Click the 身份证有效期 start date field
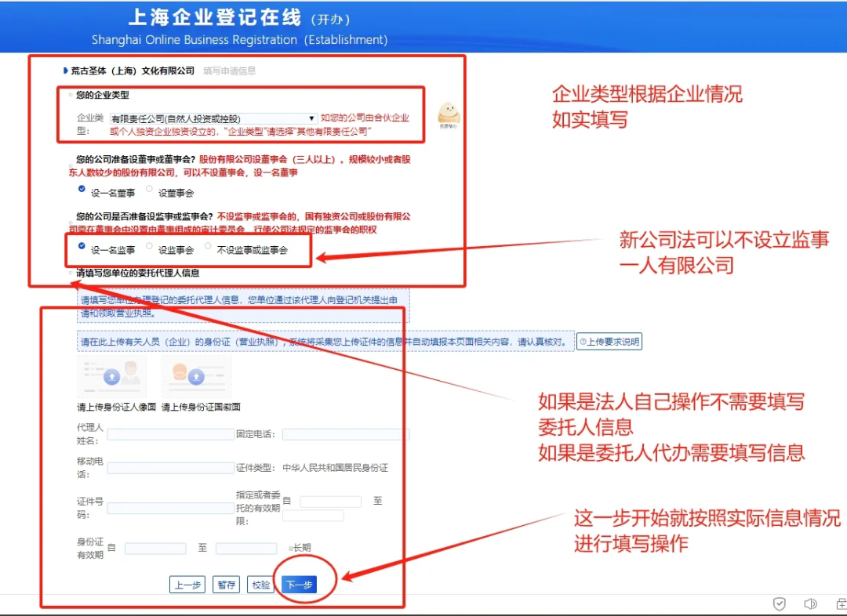Viewport: 847px width, 616px height. 155,549
